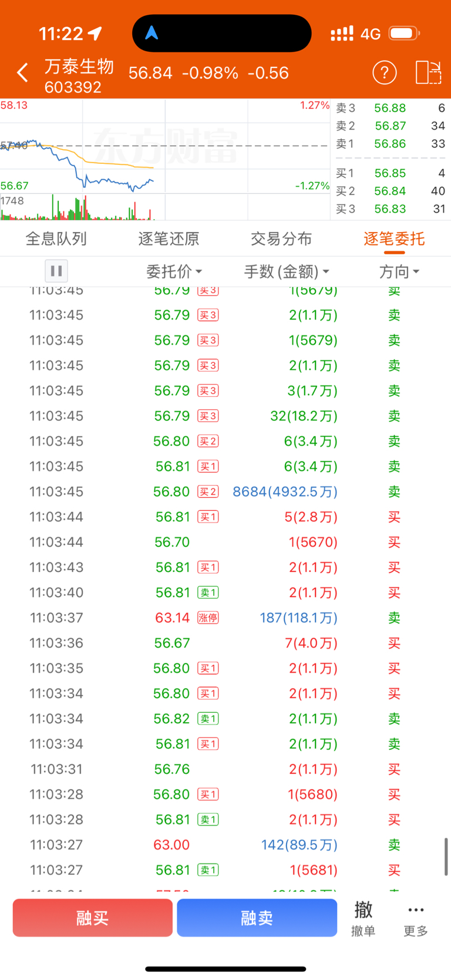Viewport: 451px width, 980px height.
Task: Pause the order stream with pause button
Action: click(56, 271)
